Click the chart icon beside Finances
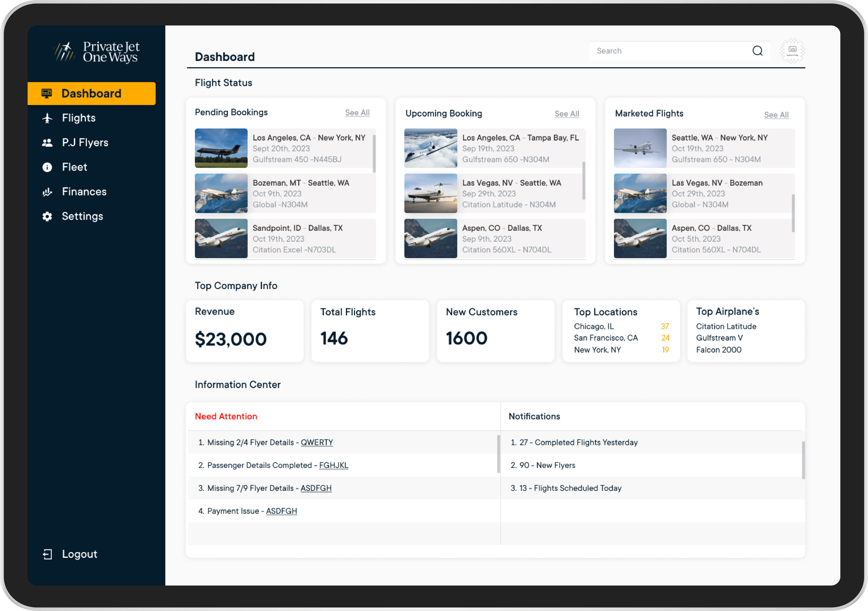Viewport: 868px width, 611px height. pyautogui.click(x=47, y=192)
